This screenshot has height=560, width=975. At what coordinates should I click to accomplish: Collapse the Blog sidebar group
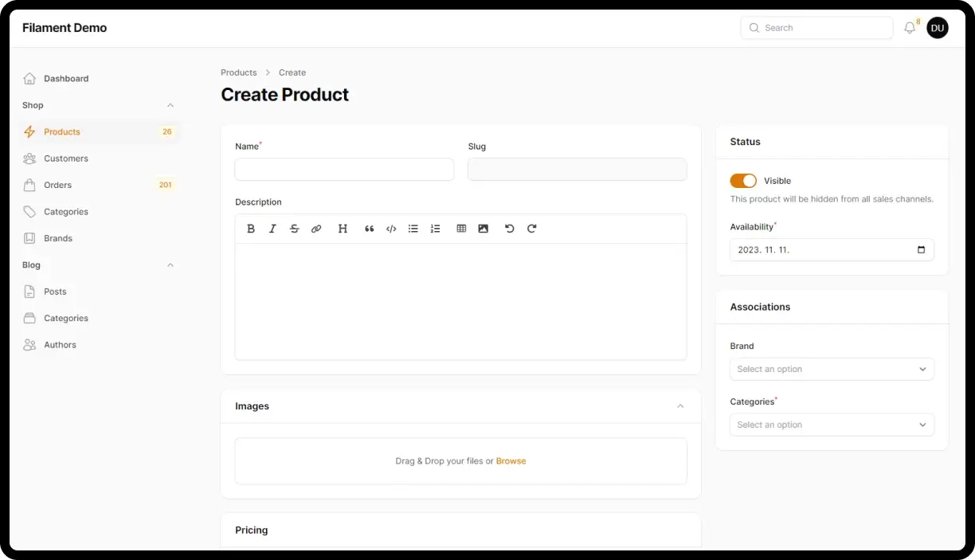[x=170, y=265]
